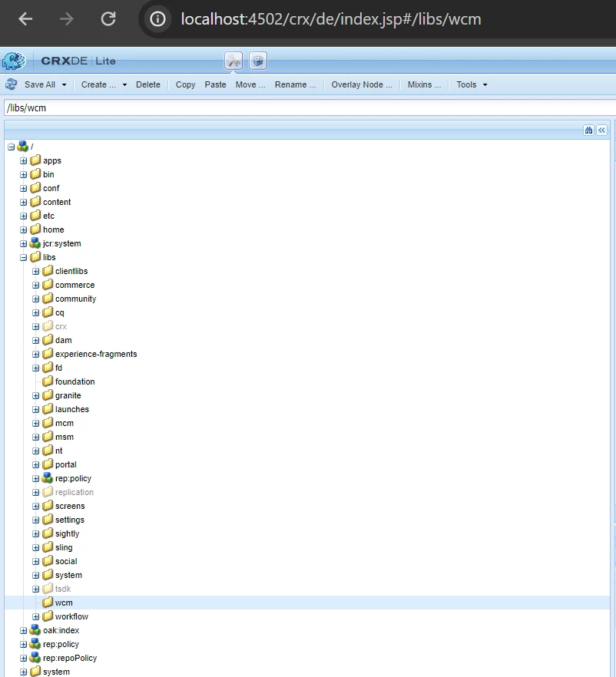
Task: Click the granite folder icon
Action: (47, 395)
